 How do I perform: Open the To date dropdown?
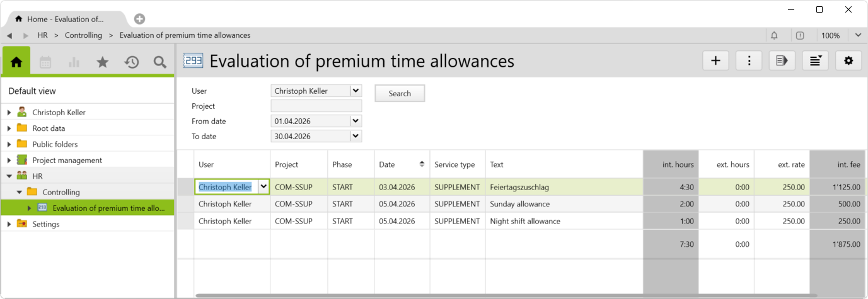(356, 136)
